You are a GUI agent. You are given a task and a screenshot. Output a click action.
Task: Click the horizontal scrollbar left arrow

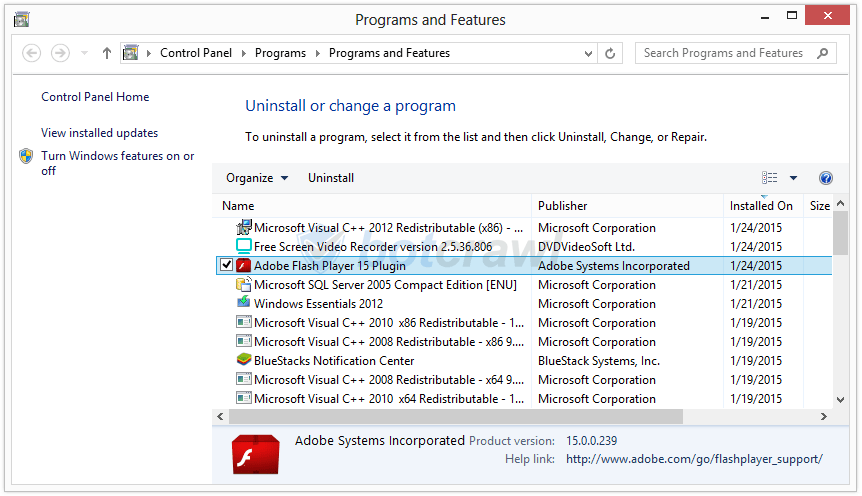click(x=220, y=416)
